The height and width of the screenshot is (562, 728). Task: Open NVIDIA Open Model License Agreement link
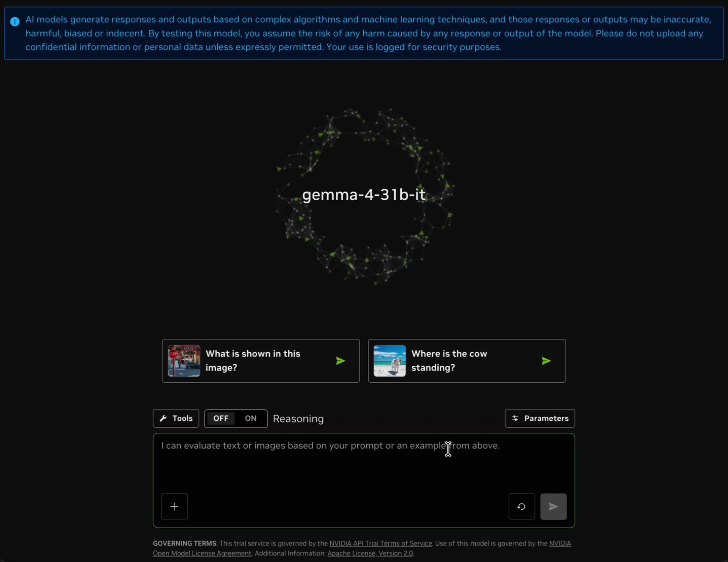[x=362, y=548]
